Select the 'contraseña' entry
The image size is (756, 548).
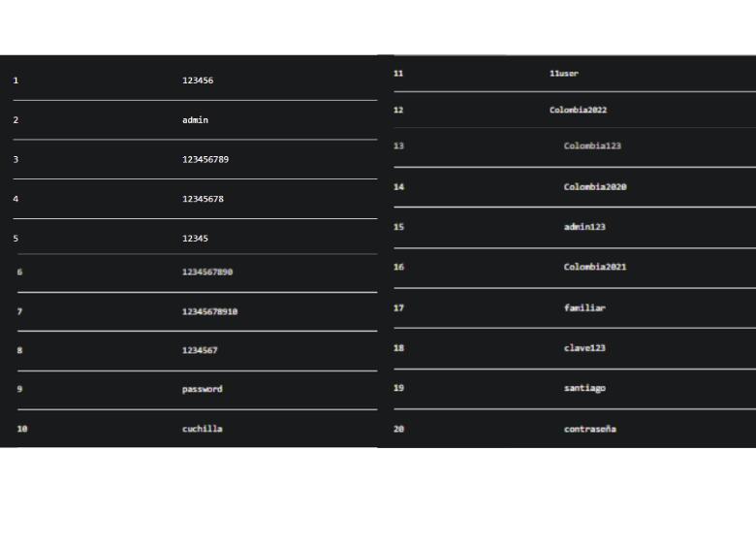point(589,429)
